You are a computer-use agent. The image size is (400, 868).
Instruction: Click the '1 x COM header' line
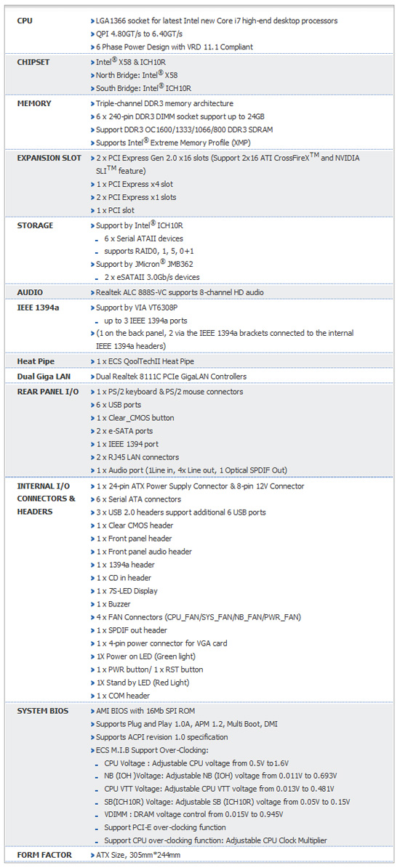click(x=123, y=696)
